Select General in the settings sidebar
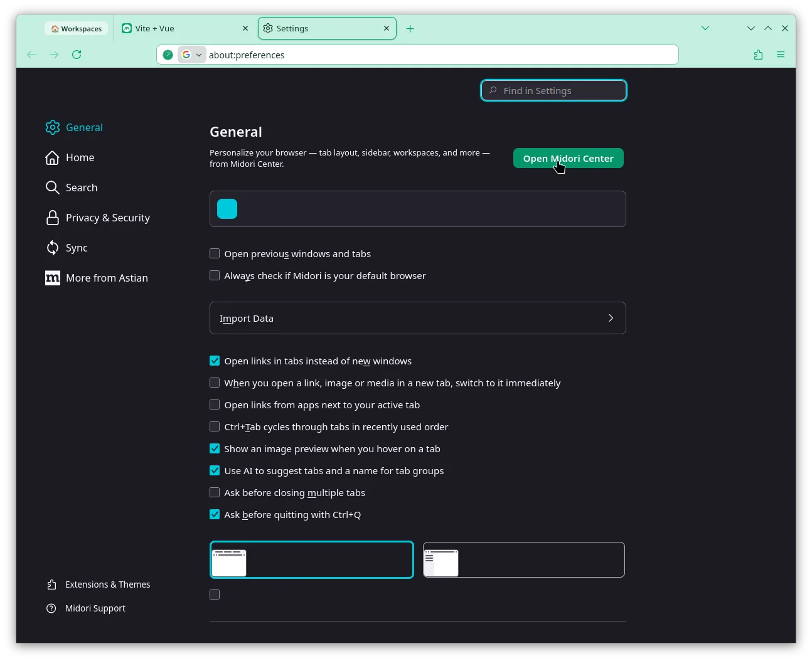812x661 pixels. click(x=74, y=127)
